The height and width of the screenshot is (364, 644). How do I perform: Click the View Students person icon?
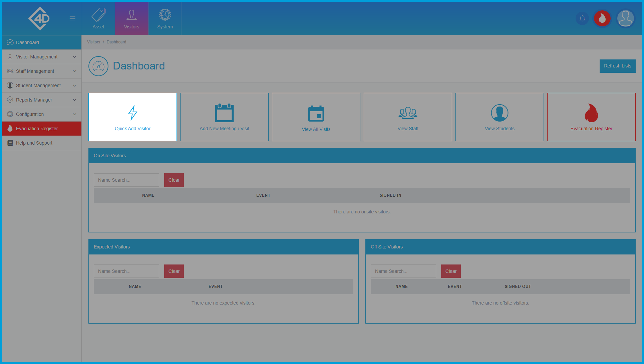coord(500,113)
